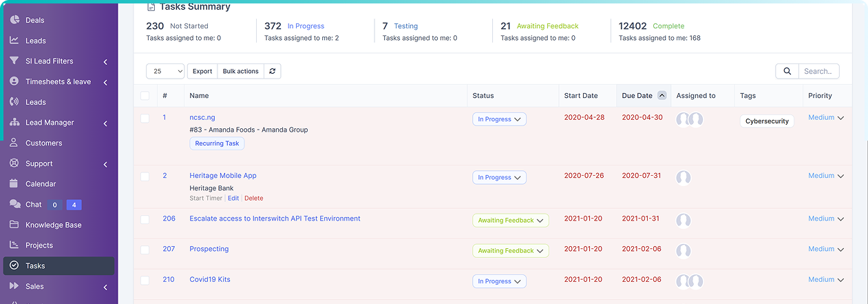The image size is (868, 304).
Task: Click the Customers person icon
Action: 14,143
